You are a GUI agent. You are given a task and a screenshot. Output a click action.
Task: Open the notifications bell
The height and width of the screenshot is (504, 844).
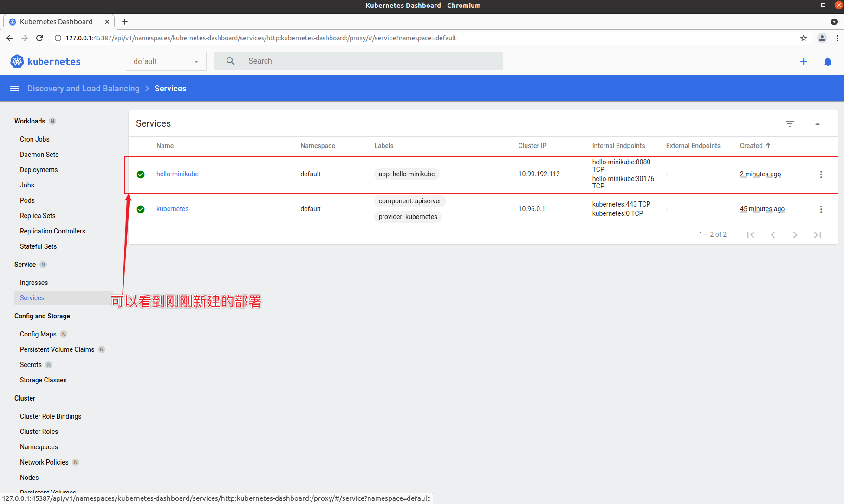tap(828, 62)
